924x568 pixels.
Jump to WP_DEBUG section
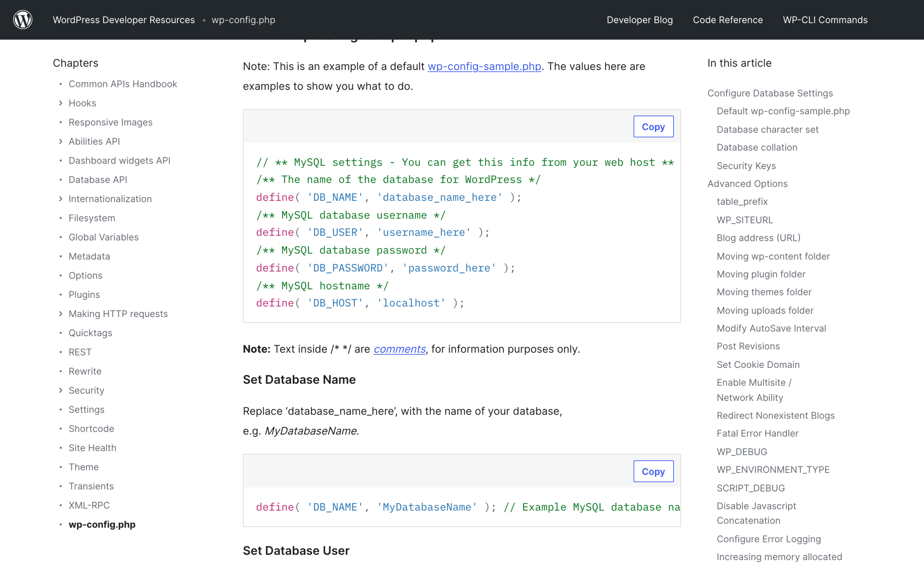[741, 451]
